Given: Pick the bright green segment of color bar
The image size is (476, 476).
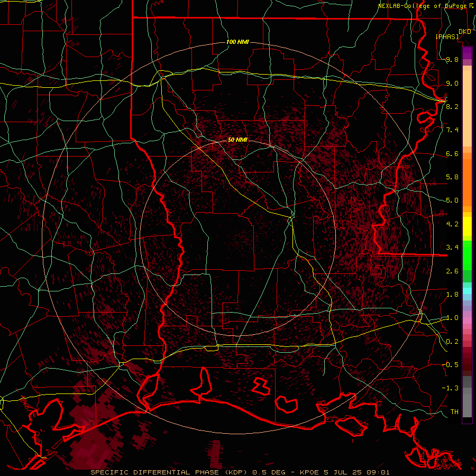Looking at the screenshot, I should tap(467, 254).
